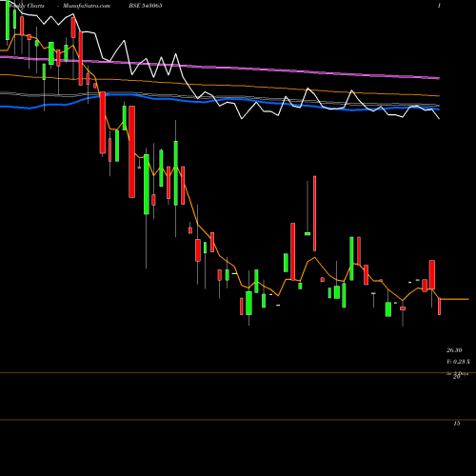Click the '15' price axis label
Image resolution: width=476 pixels, height=476 pixels.
click(457, 424)
